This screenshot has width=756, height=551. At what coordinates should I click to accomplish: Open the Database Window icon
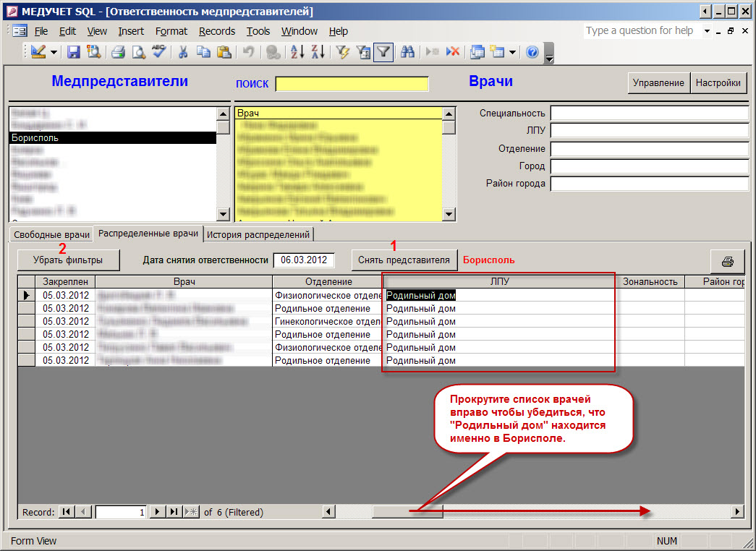(477, 51)
